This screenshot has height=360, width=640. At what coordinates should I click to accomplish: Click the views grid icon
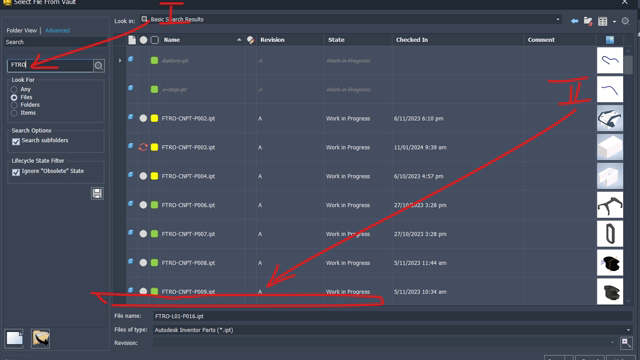coord(602,22)
